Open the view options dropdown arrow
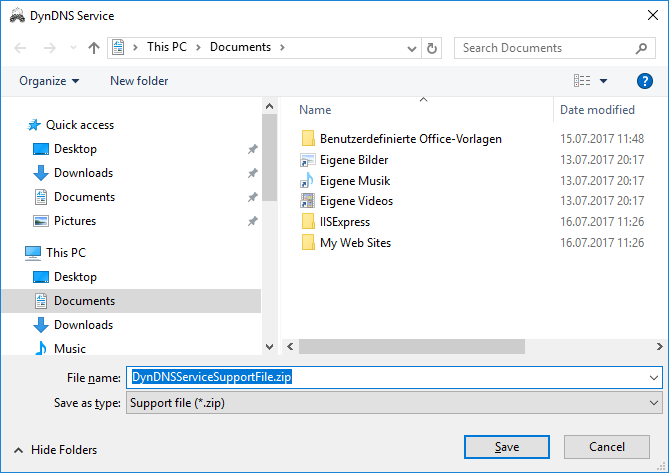The height and width of the screenshot is (473, 669). (603, 81)
